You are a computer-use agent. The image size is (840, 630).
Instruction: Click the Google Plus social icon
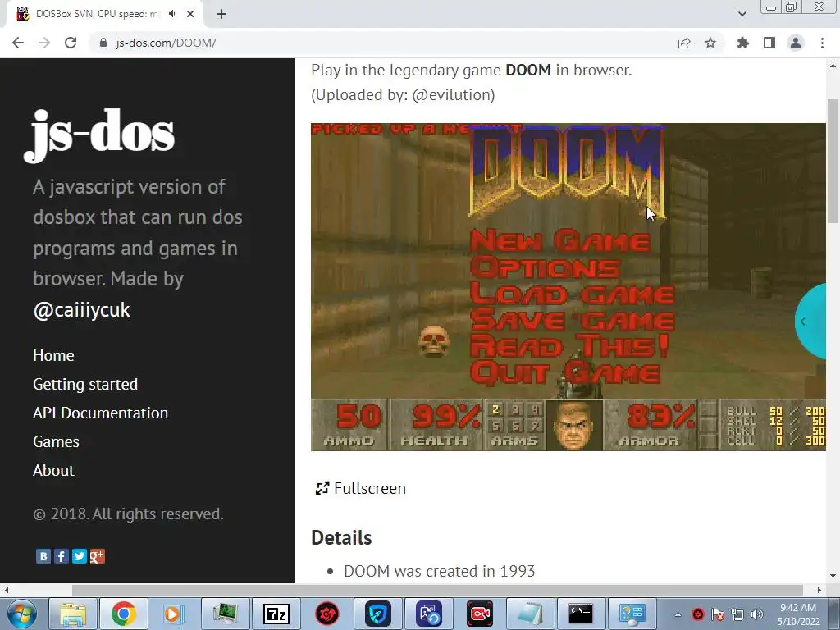[97, 556]
